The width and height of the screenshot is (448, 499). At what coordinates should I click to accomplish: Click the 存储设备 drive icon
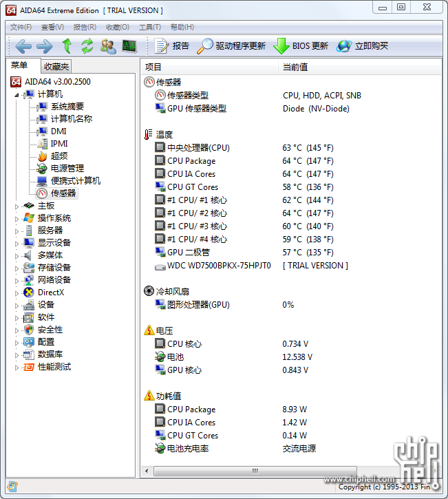tap(29, 268)
